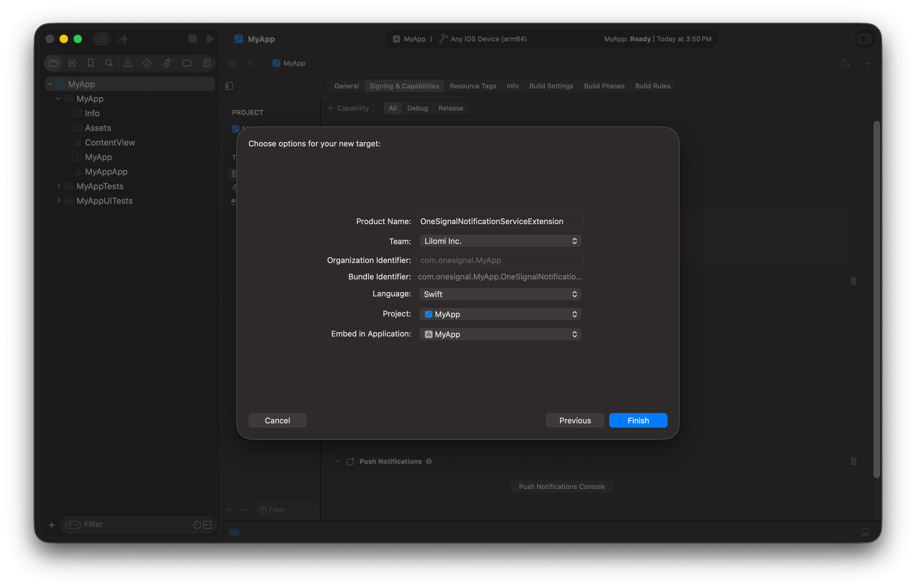Hide the project and targets list
916x588 pixels.
point(229,86)
